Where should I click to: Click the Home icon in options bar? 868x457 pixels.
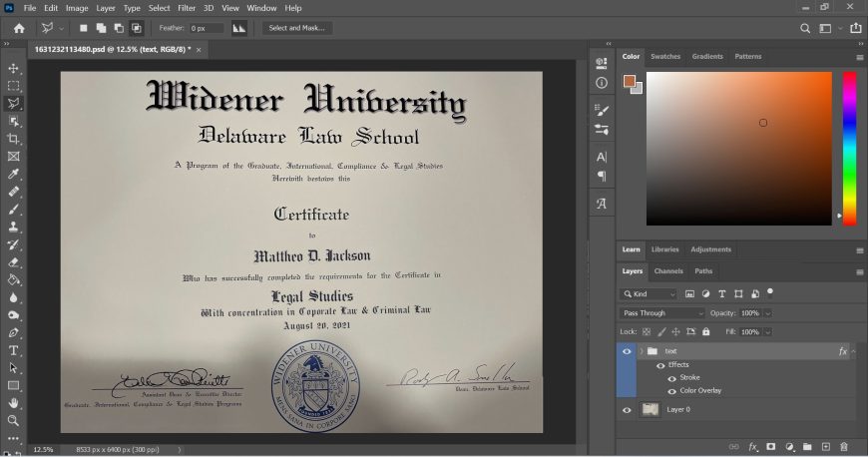(x=19, y=28)
